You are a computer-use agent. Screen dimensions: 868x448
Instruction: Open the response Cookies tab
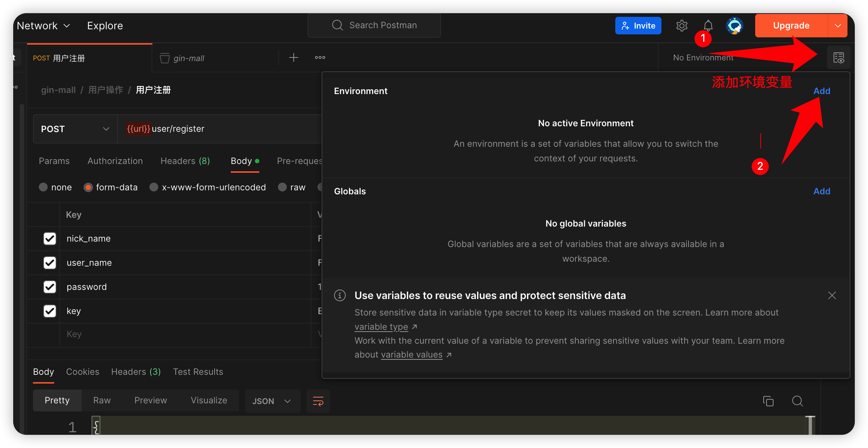tap(82, 372)
